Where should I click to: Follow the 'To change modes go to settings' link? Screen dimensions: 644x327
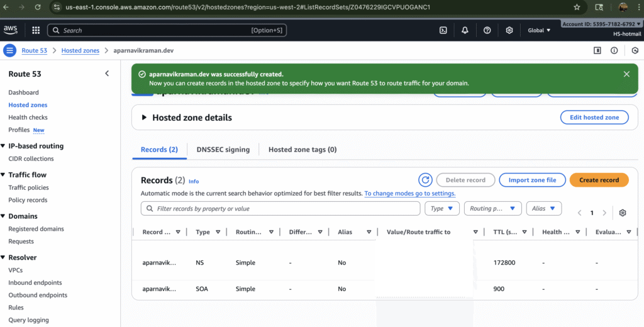(409, 194)
